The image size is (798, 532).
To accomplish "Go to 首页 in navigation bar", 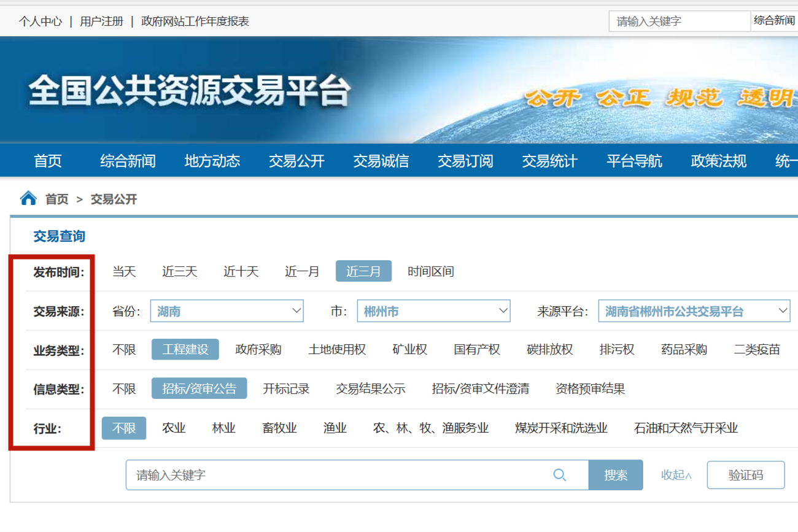I will pyautogui.click(x=48, y=161).
